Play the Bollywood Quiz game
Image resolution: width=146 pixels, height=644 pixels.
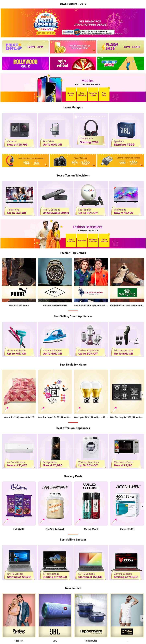tap(25, 63)
